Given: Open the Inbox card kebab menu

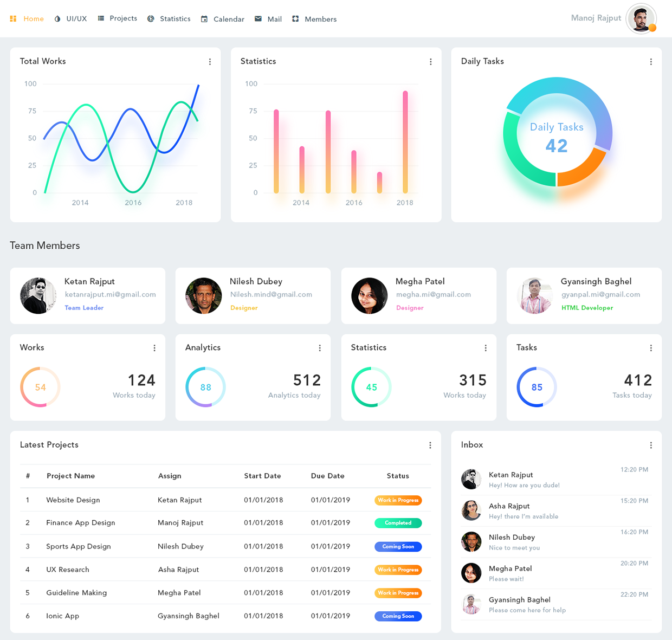Looking at the screenshot, I should 651,445.
